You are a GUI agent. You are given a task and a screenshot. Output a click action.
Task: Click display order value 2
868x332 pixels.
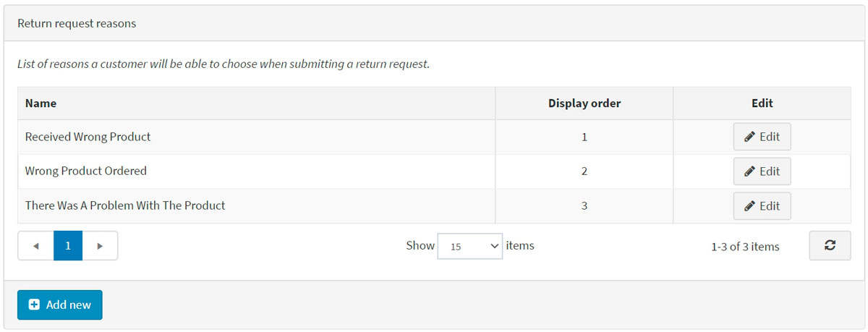coord(584,171)
